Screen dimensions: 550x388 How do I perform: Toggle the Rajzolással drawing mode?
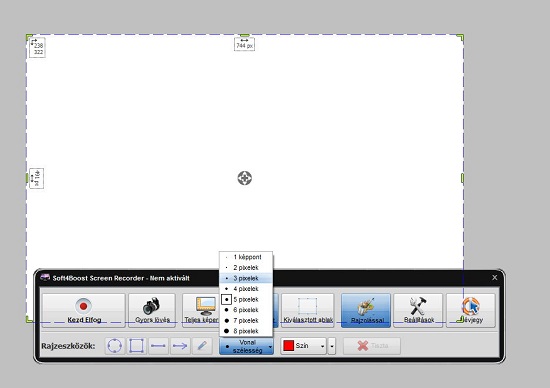pos(366,310)
